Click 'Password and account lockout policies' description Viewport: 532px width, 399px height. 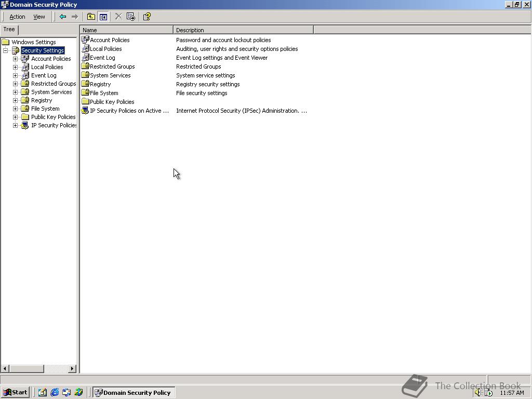[x=223, y=40]
